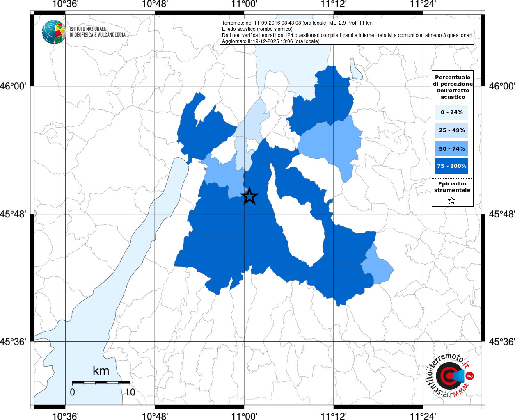Image resolution: width=515 pixels, height=420 pixels.
Task: Click the 11°24' longitude label at top
Action: point(423,5)
